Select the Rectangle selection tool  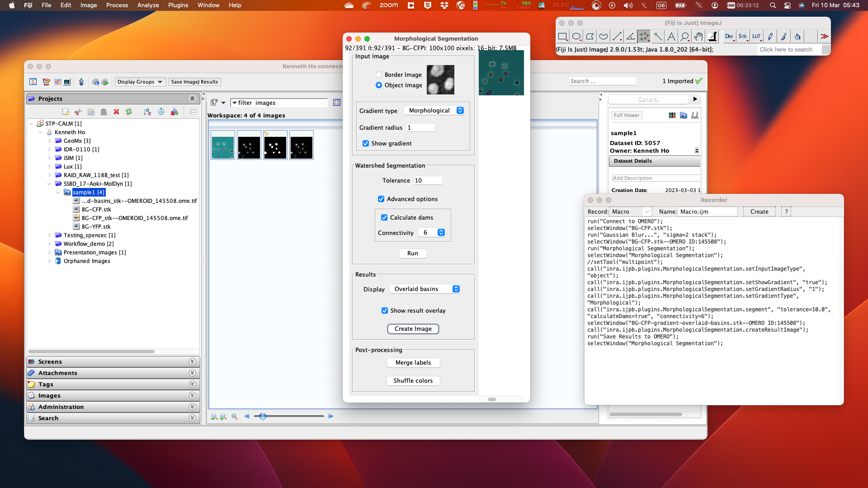[x=562, y=37]
